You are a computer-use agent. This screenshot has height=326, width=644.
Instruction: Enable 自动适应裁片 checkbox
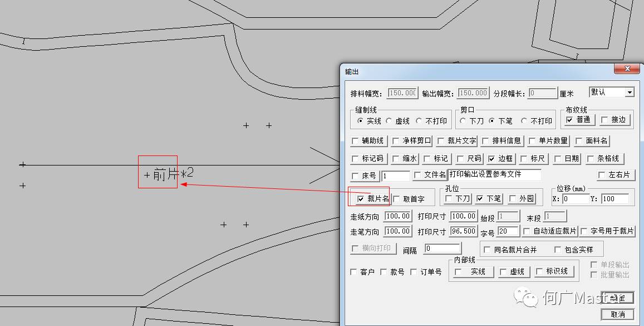(x=526, y=231)
